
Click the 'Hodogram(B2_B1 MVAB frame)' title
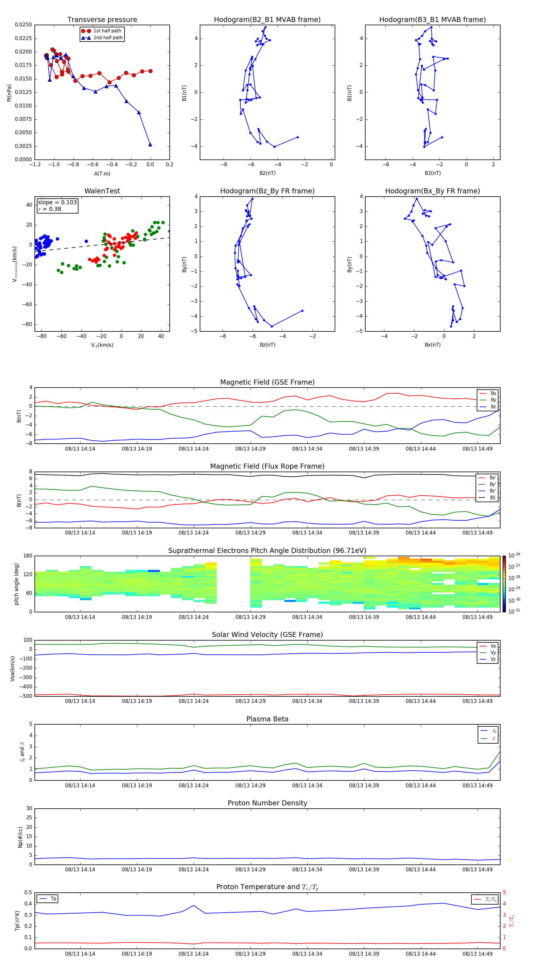coord(267,20)
